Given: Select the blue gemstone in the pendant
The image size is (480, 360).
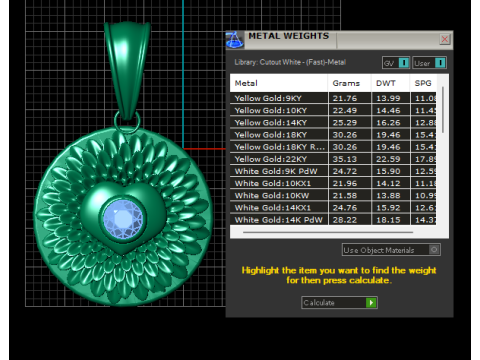Looking at the screenshot, I should (123, 219).
